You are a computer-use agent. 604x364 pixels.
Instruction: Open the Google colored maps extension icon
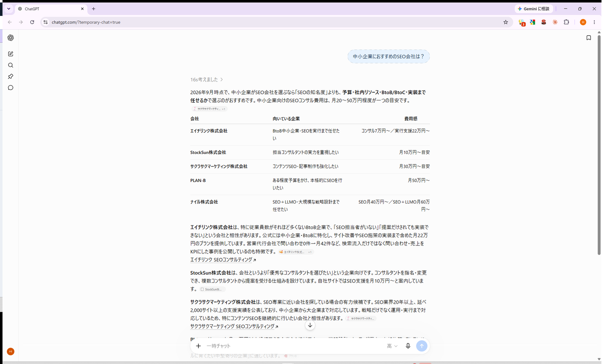533,22
